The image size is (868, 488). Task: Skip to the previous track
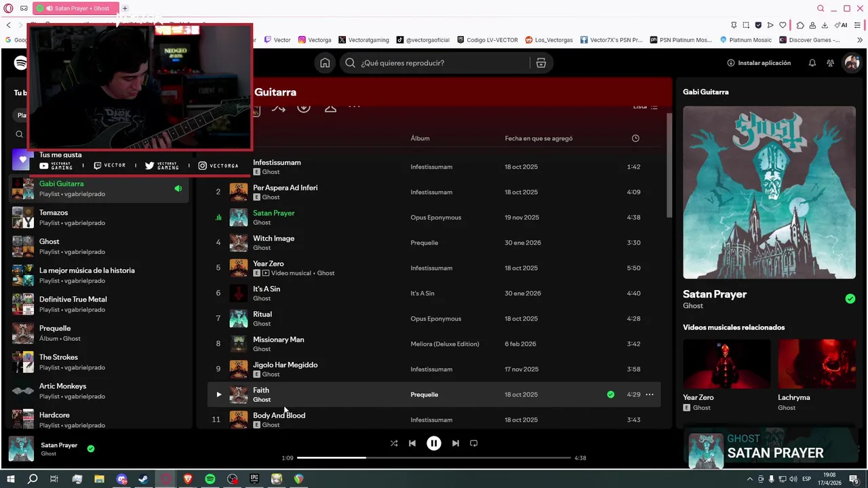point(412,443)
